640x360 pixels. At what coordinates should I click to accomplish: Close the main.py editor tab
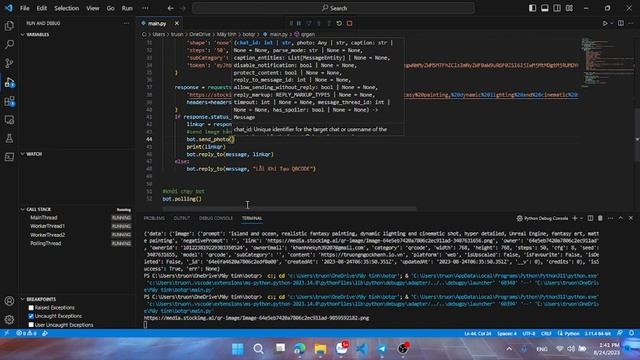click(177, 24)
